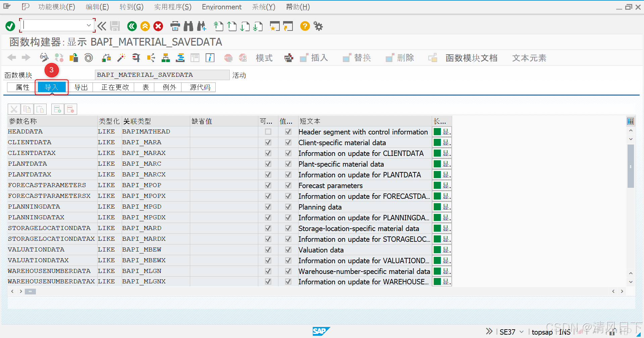Viewport: 644px width, 338px height.
Task: Open table column settings icon
Action: [x=631, y=121]
